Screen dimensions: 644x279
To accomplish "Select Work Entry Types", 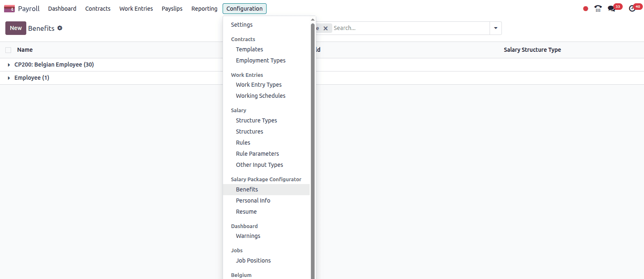I will click(266, 85).
